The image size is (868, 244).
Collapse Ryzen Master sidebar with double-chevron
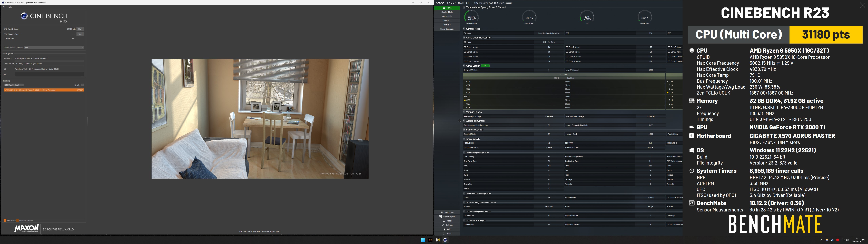(x=460, y=121)
